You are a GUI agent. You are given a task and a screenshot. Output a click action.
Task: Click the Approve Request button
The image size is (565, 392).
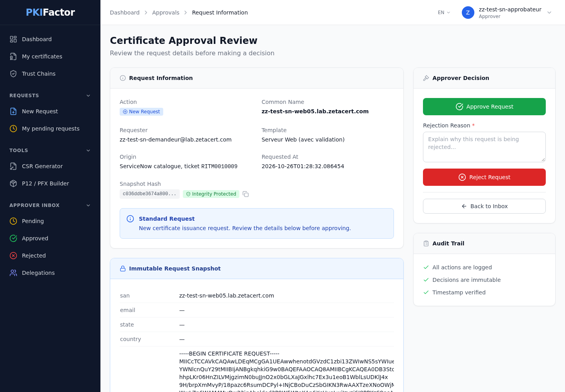484,107
